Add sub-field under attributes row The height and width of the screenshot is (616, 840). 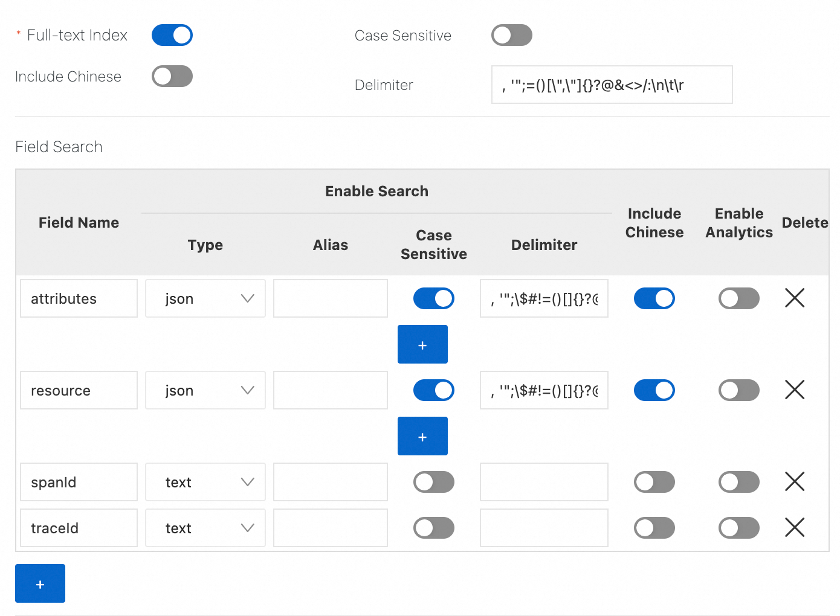[422, 344]
